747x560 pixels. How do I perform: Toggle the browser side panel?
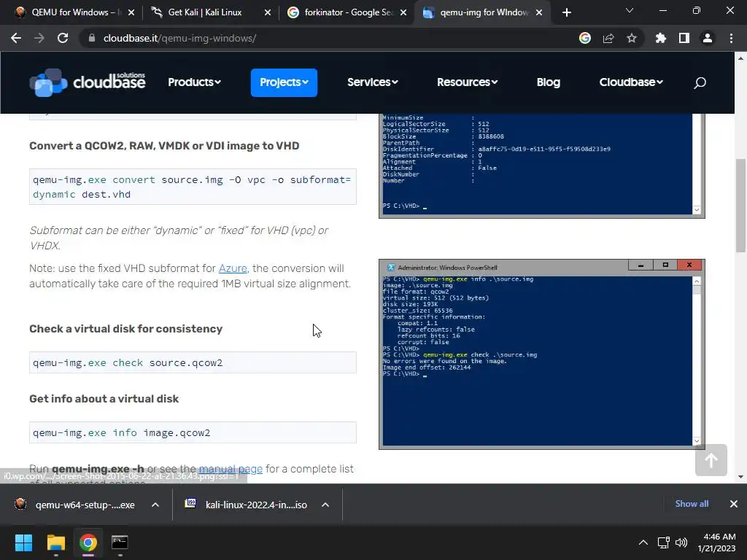coord(684,38)
